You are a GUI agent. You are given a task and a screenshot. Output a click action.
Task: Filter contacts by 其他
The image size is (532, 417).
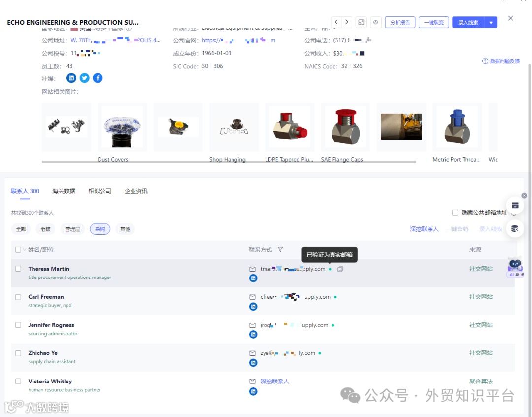125,229
